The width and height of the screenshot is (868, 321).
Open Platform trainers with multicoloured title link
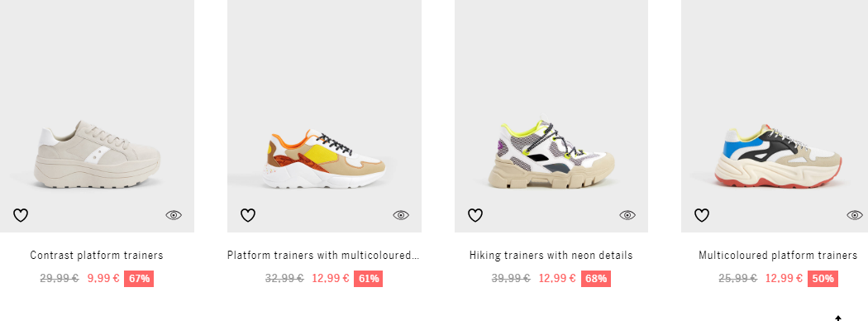coord(323,255)
